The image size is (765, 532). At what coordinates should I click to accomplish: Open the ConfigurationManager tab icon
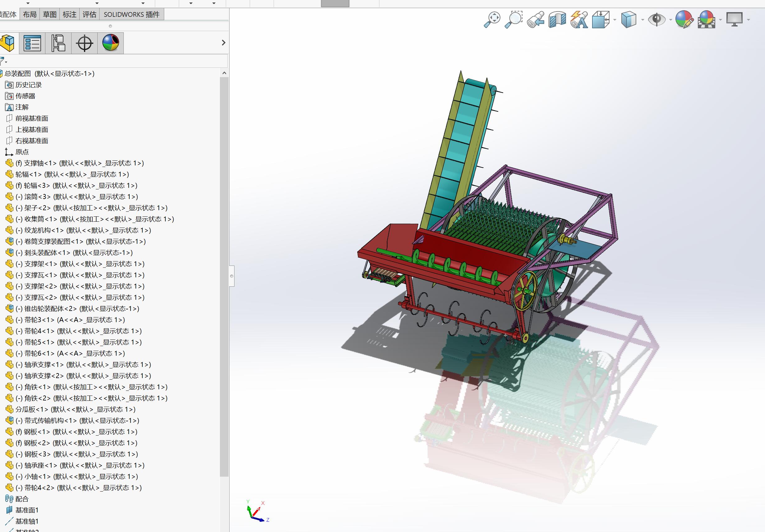[x=57, y=43]
